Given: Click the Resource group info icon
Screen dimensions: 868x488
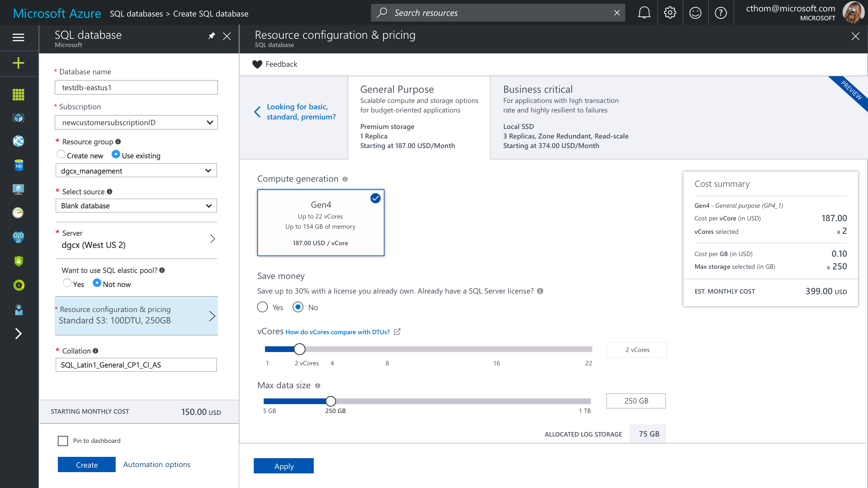Looking at the screenshot, I should coord(118,142).
